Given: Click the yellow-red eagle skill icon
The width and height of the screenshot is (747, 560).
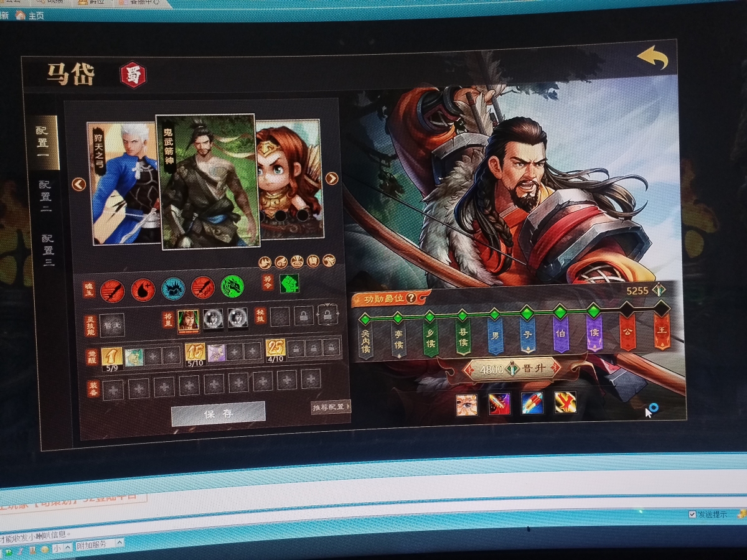Looking at the screenshot, I should tap(565, 403).
